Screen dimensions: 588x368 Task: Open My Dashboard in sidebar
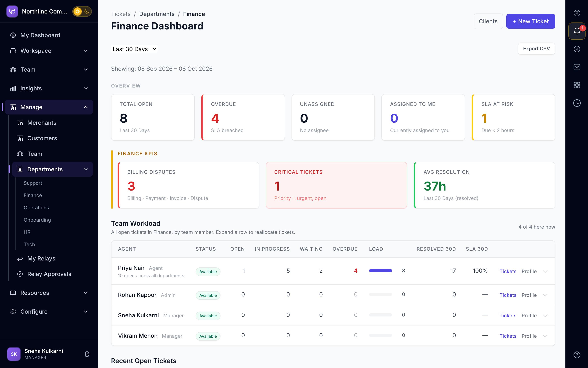(x=49, y=35)
